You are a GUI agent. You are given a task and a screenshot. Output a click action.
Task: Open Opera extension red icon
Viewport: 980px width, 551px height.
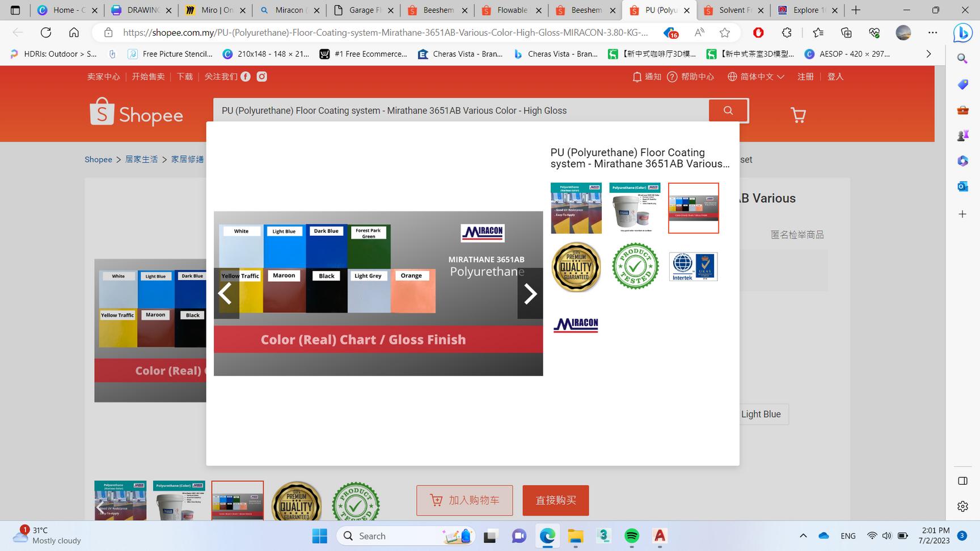pyautogui.click(x=758, y=32)
